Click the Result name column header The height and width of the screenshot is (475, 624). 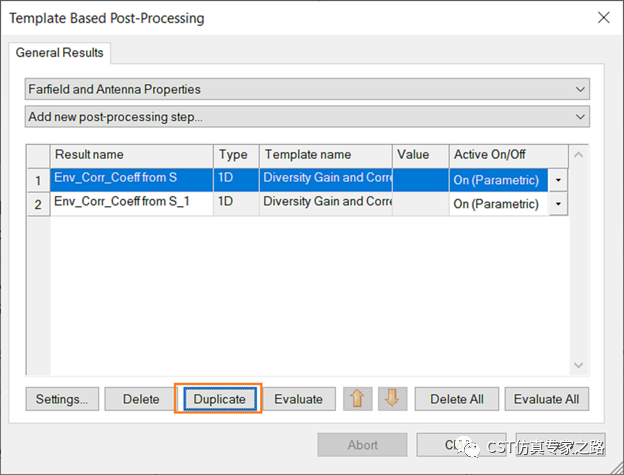click(130, 155)
